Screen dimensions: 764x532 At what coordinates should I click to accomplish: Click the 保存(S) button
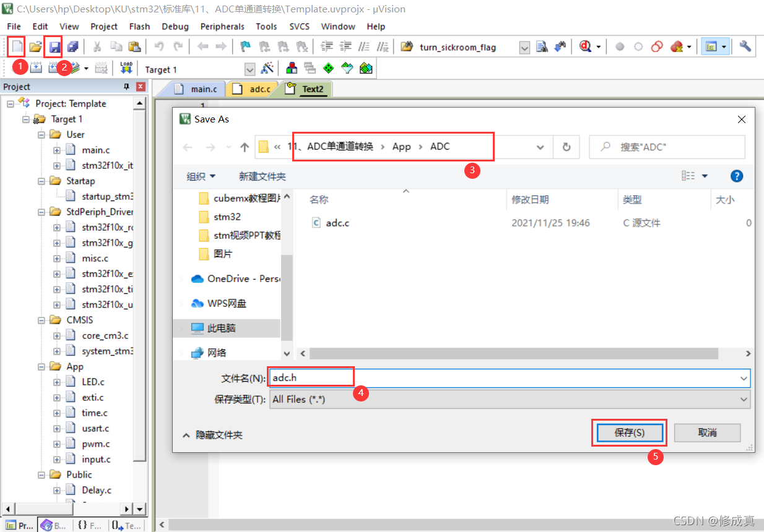point(629,433)
